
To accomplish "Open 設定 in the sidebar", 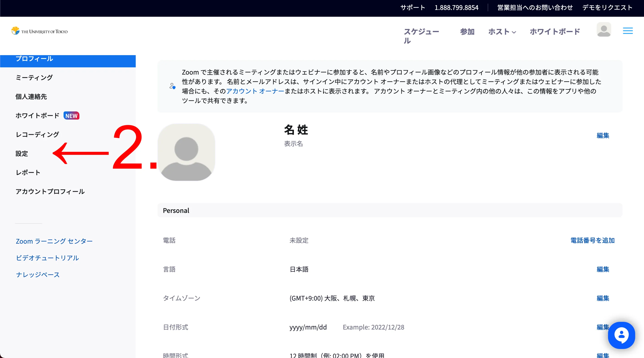I will click(x=22, y=153).
